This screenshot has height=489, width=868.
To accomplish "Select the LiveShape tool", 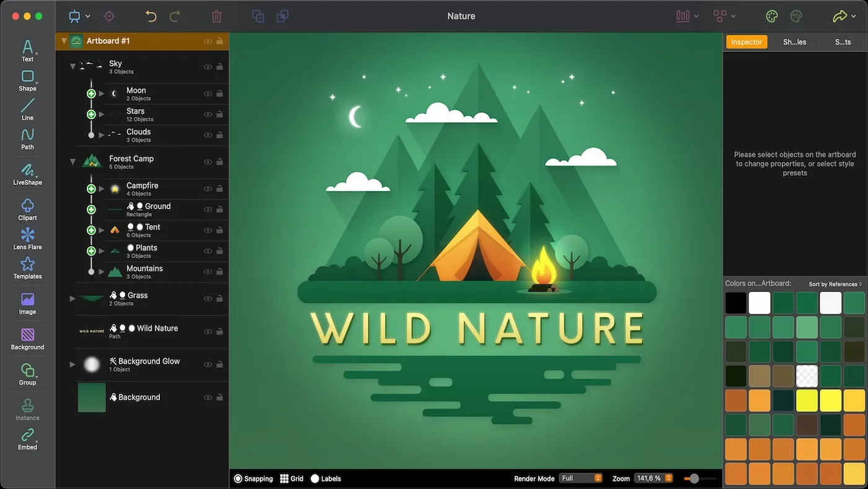I will (27, 174).
